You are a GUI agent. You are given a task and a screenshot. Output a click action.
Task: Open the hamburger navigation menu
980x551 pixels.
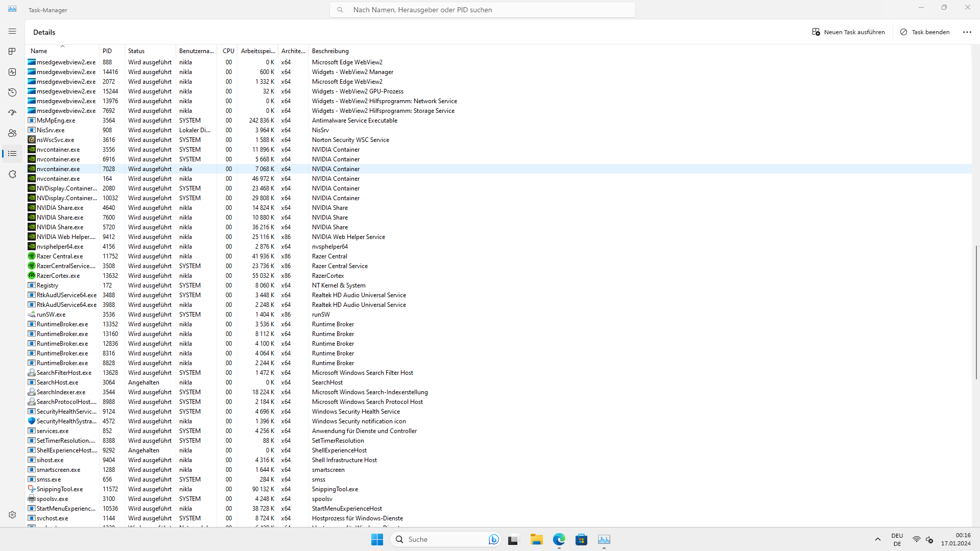[12, 32]
